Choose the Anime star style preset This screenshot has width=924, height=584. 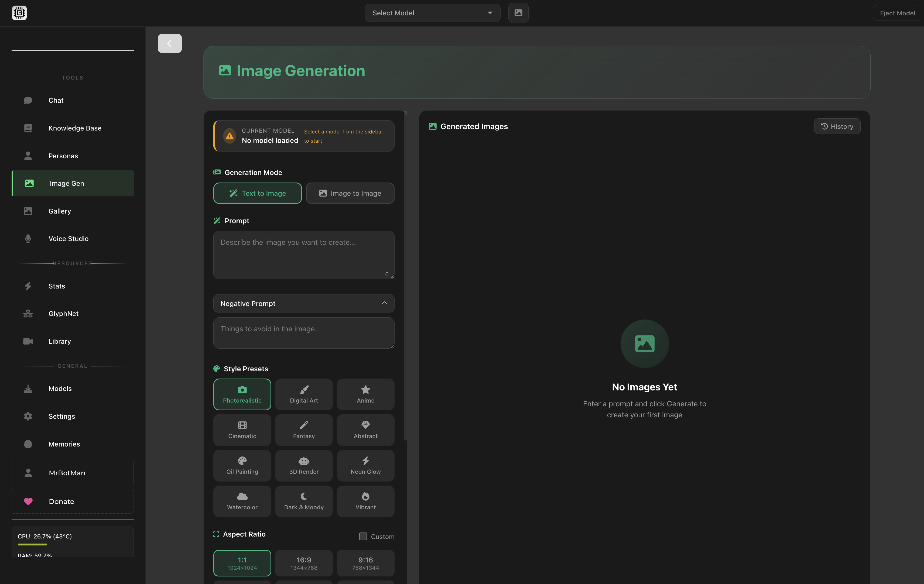click(365, 394)
